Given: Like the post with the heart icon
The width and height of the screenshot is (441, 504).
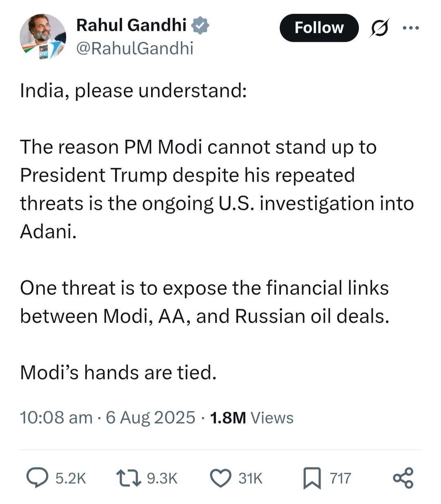Looking at the screenshot, I should coord(220,478).
